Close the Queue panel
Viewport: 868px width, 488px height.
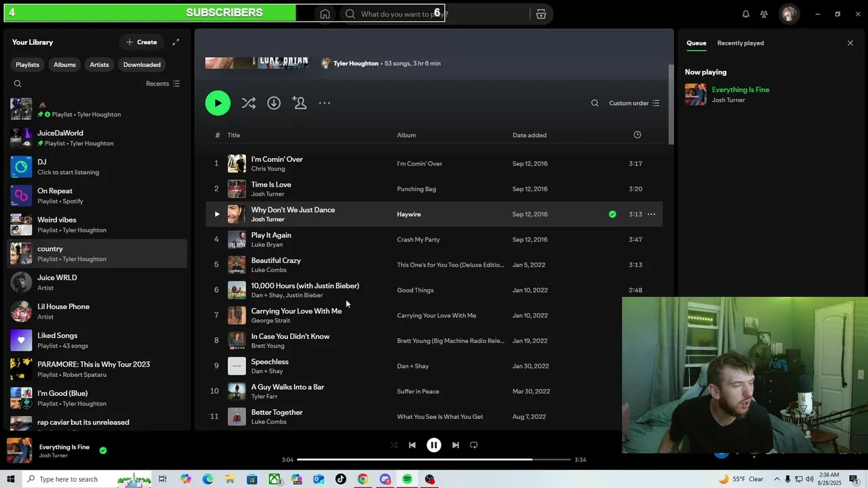point(850,43)
